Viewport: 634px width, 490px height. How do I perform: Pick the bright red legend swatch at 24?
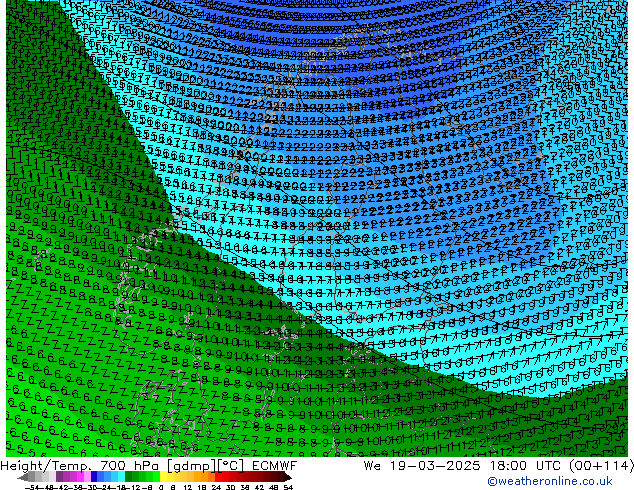218,476
